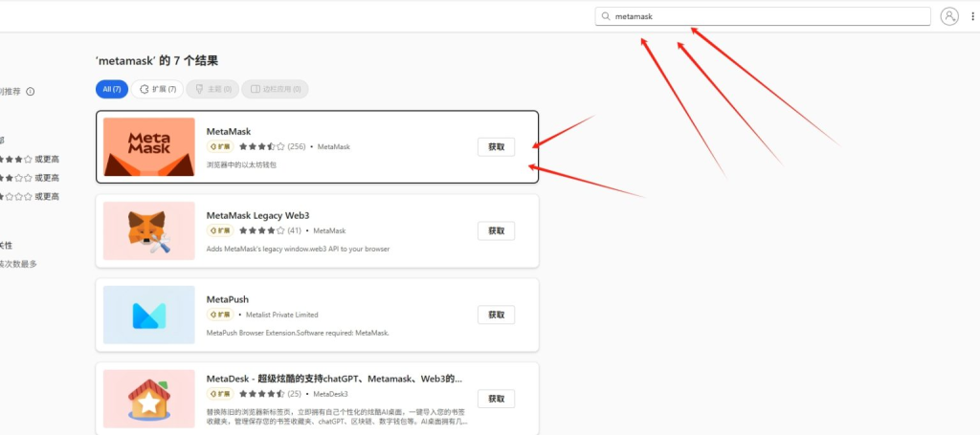
Task: Open the MetaMask logo thumbnail
Action: 148,146
